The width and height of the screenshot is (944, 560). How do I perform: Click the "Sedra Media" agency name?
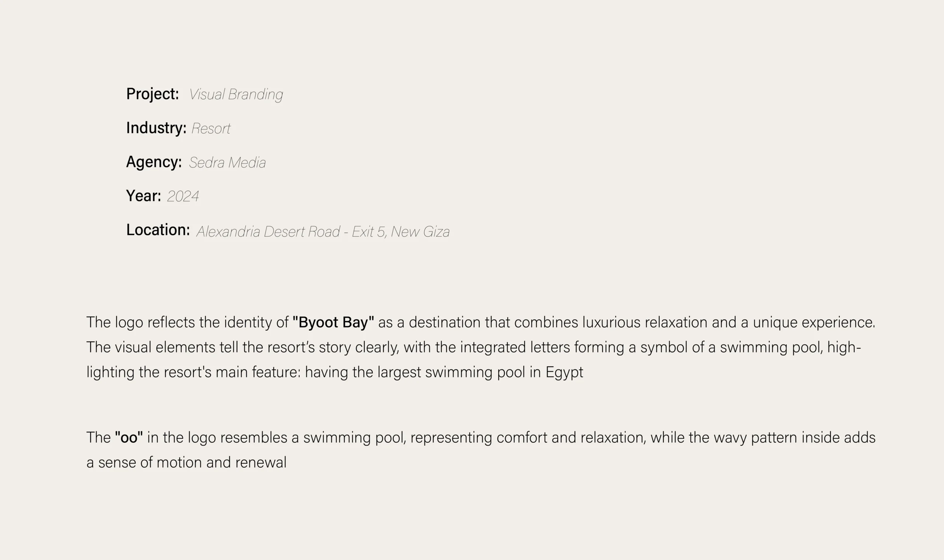pos(227,163)
